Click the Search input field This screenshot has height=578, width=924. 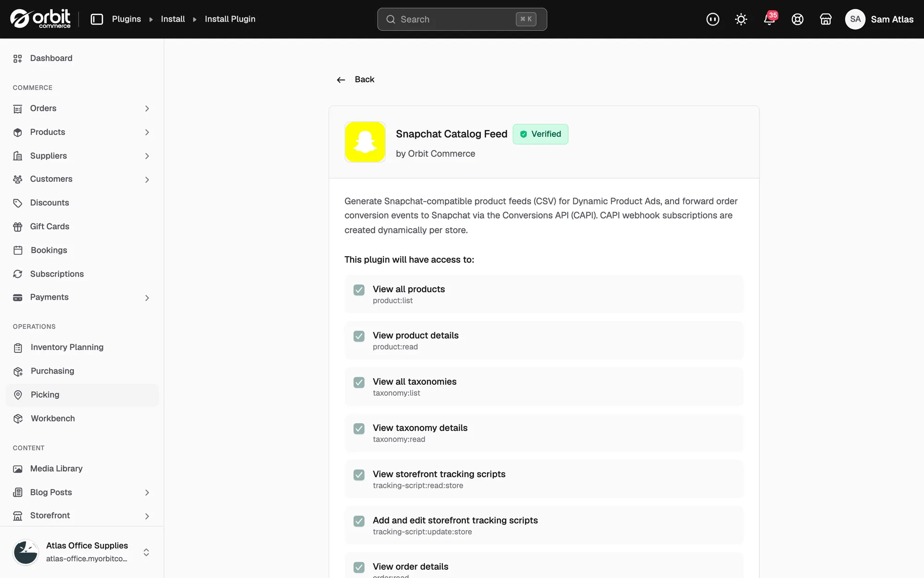point(462,19)
